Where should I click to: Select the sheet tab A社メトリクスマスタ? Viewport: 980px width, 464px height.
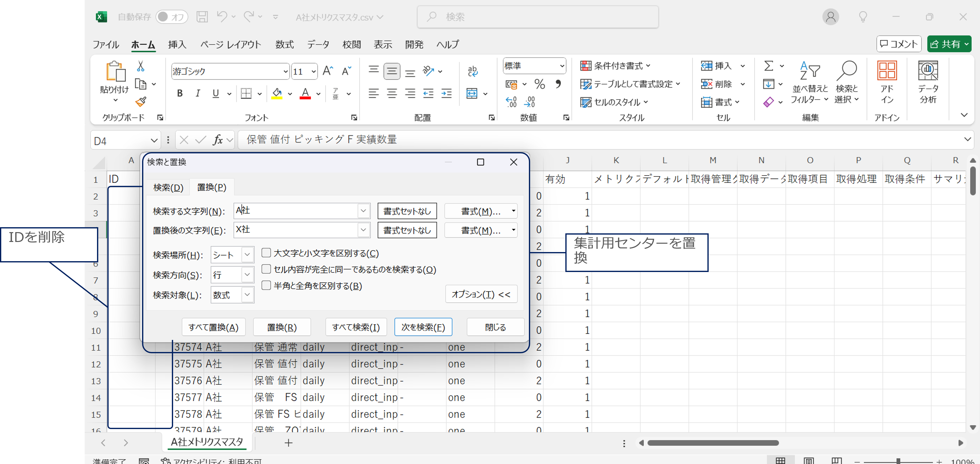[207, 442]
